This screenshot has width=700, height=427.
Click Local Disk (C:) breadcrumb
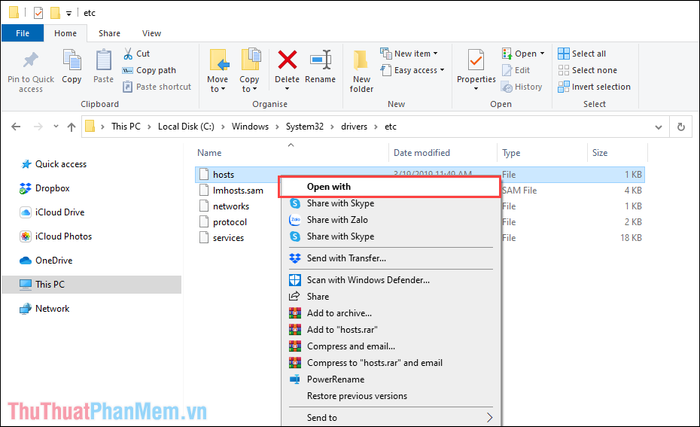186,126
